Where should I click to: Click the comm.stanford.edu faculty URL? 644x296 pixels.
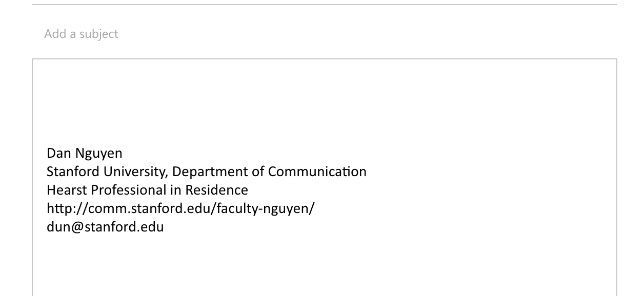(180, 208)
